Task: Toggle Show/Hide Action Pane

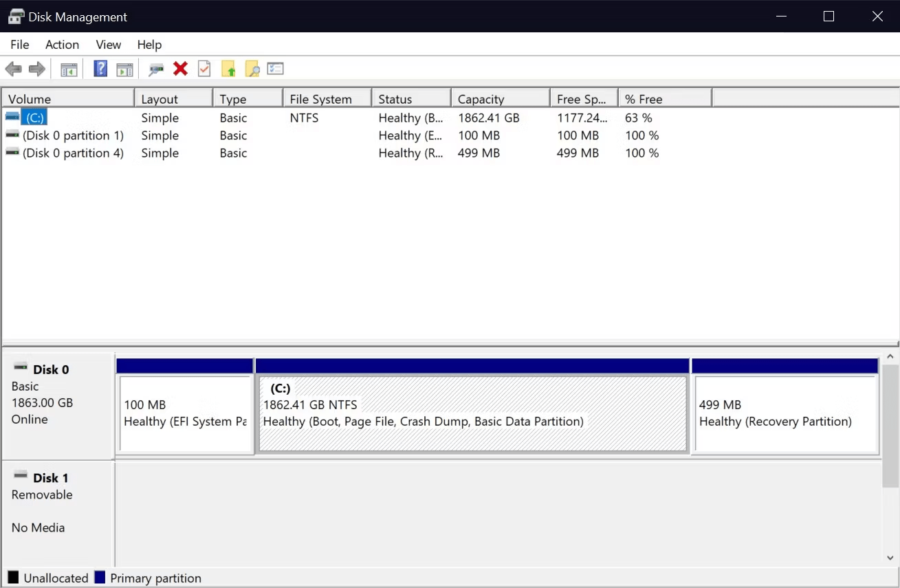Action: 124,68
